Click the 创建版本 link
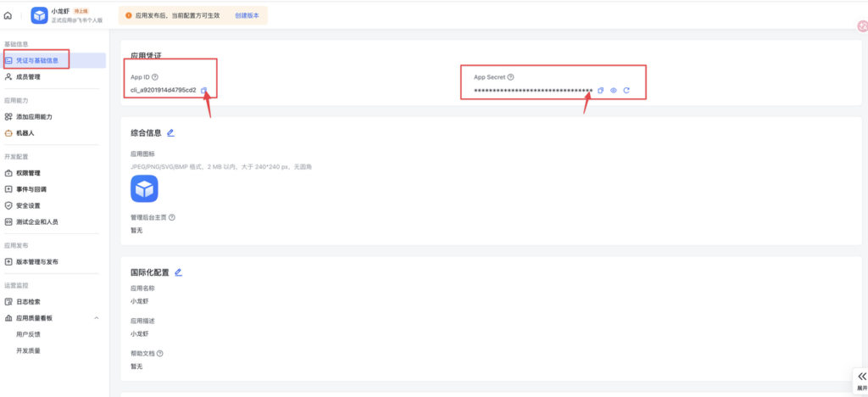Viewport: 868px width, 397px height. [x=247, y=15]
